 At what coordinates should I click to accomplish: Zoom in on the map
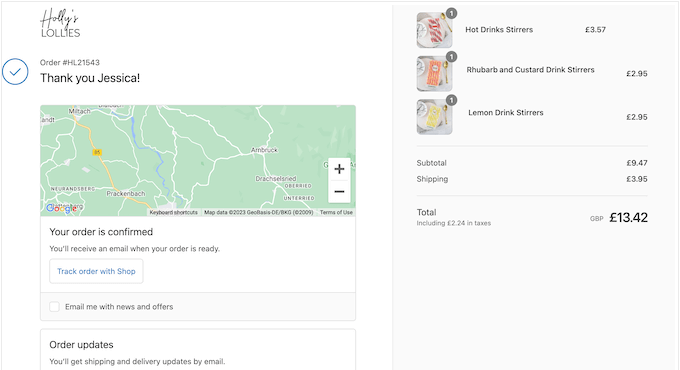(x=339, y=169)
